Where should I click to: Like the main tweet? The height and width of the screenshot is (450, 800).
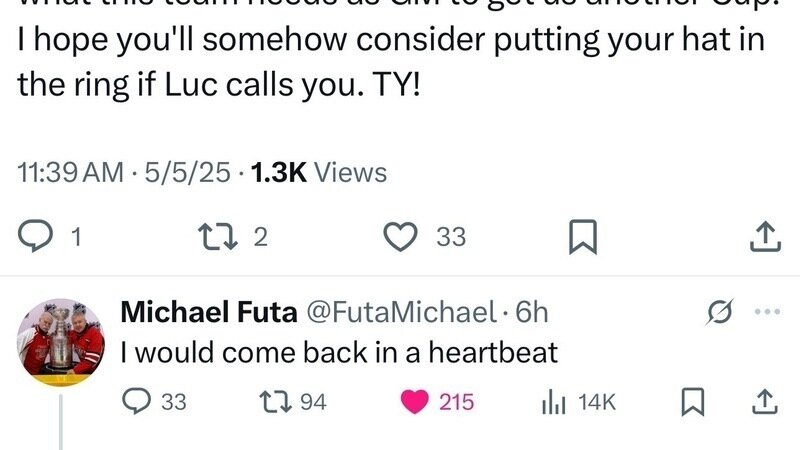click(401, 236)
